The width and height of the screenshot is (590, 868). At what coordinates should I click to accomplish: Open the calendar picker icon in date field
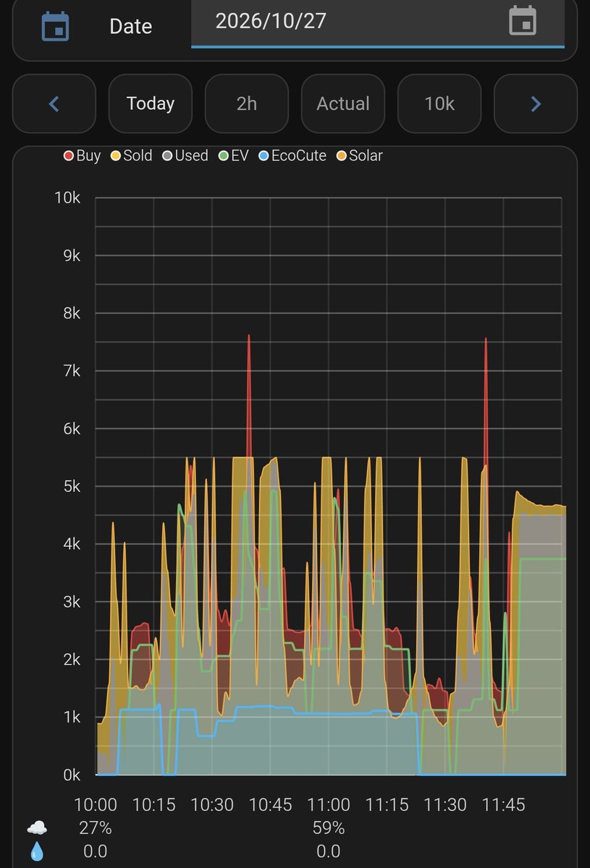(523, 21)
